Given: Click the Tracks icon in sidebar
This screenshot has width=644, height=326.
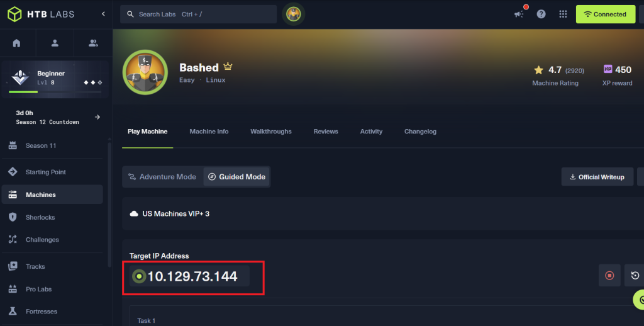Looking at the screenshot, I should click(13, 266).
